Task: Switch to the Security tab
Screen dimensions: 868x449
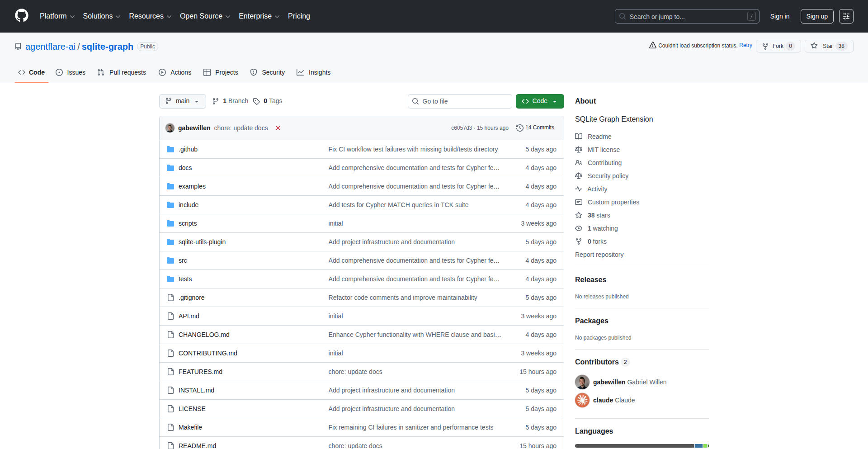Action: click(268, 72)
